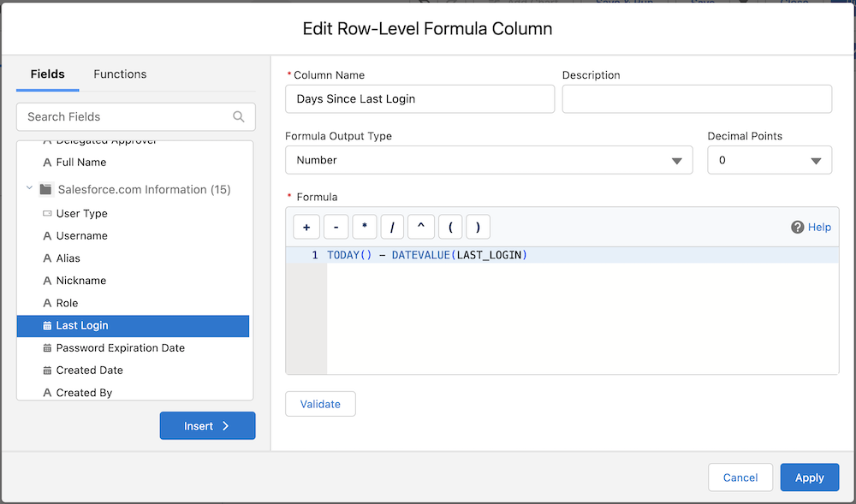Click in the empty formula editor area
This screenshot has width=856, height=504.
(x=582, y=318)
